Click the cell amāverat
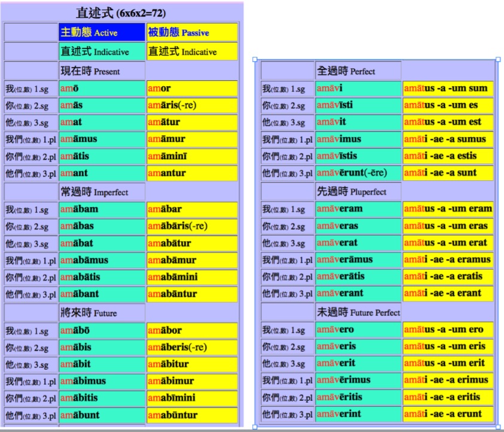The height and width of the screenshot is (432, 504). coord(358,242)
